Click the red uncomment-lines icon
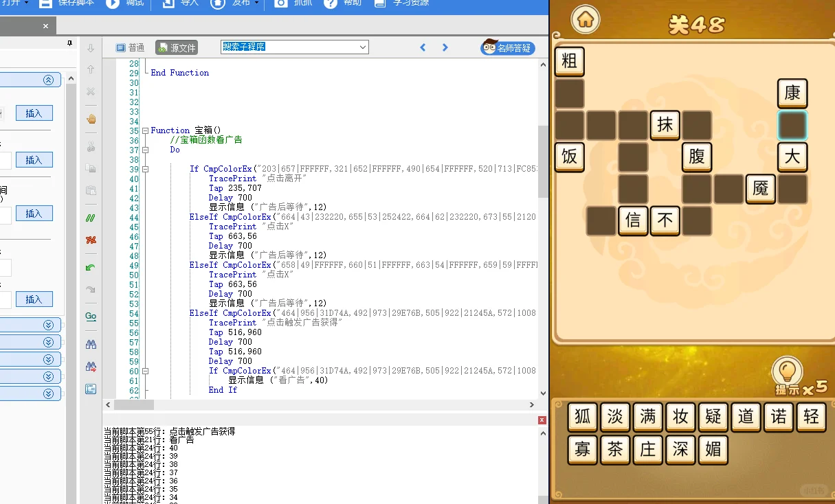This screenshot has height=504, width=835. coord(91,240)
